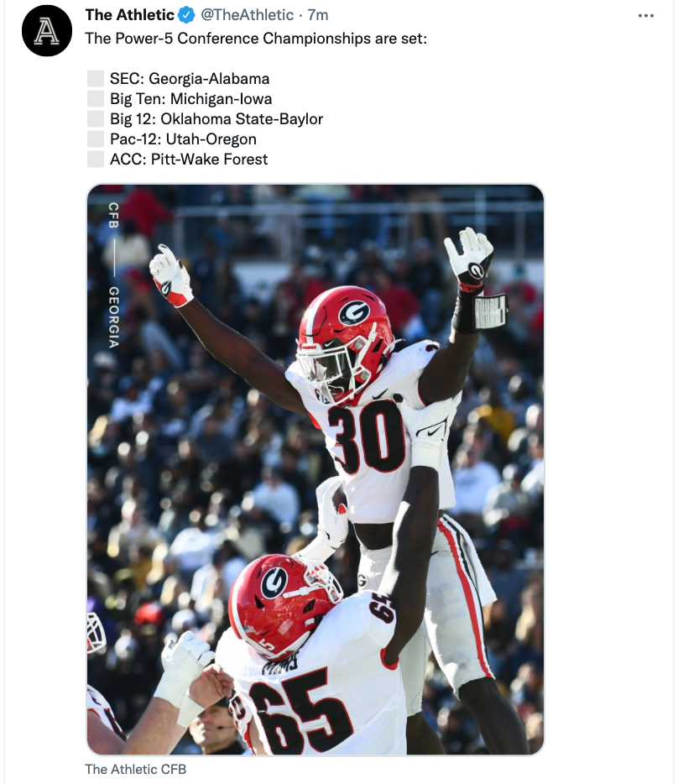Open "The Athletic CFB" caption link
The width and height of the screenshot is (678, 784).
[x=135, y=769]
